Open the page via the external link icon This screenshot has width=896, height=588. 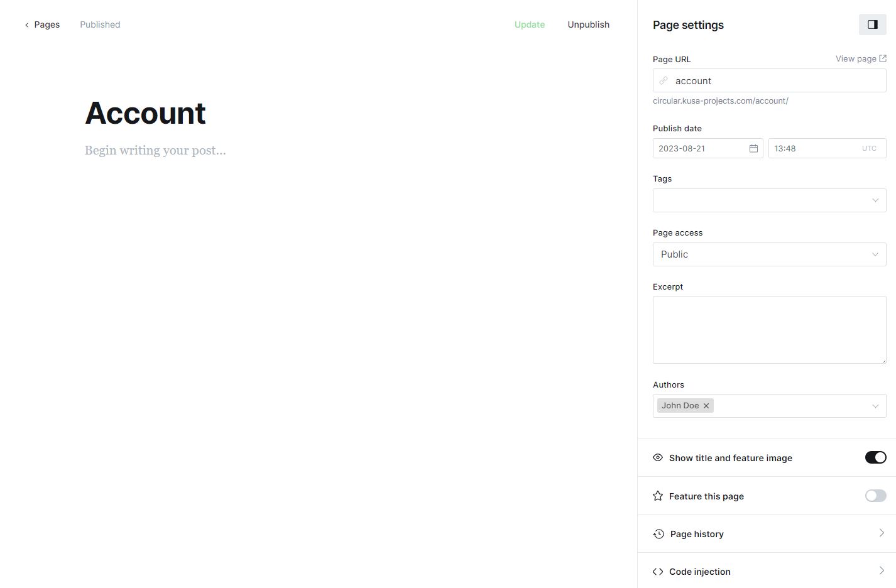click(x=882, y=58)
